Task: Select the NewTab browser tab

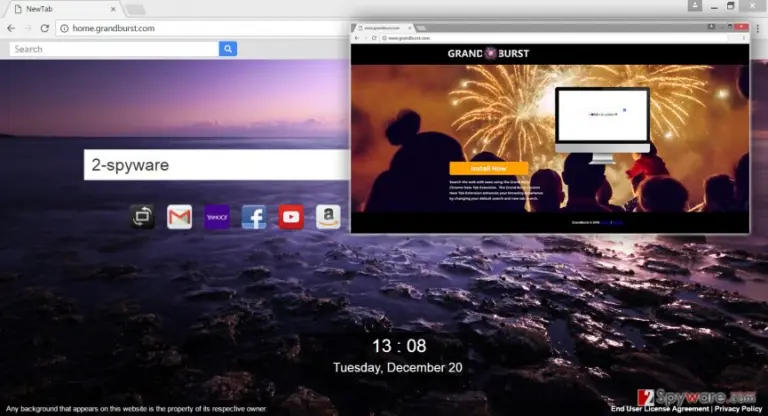Action: 65,9
